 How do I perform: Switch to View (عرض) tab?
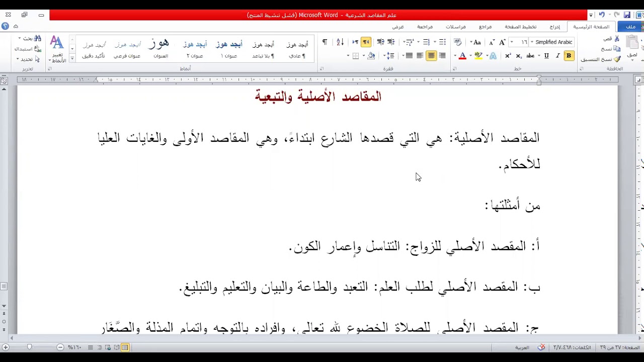(x=398, y=27)
